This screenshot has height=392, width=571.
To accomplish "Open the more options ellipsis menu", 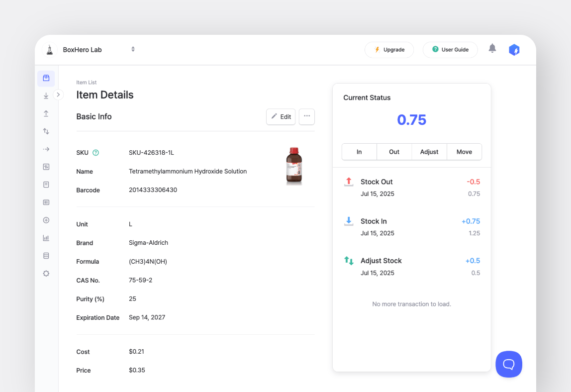I will pyautogui.click(x=306, y=116).
